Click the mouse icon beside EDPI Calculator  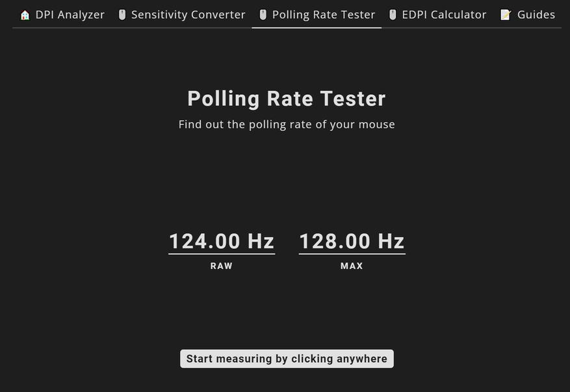tap(393, 15)
